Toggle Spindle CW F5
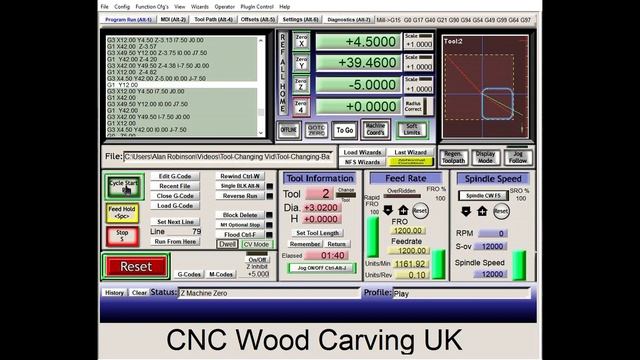The height and width of the screenshot is (360, 640). click(x=483, y=196)
